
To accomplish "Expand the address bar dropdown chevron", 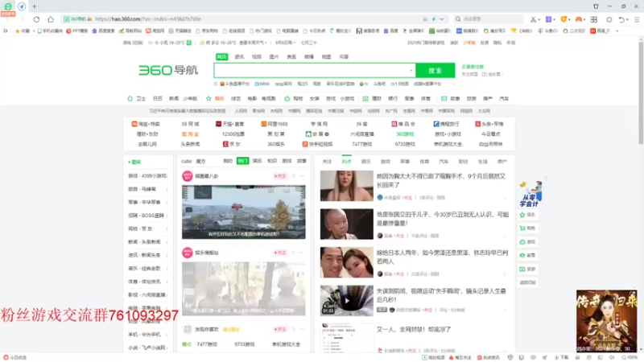I will pyautogui.click(x=441, y=19).
